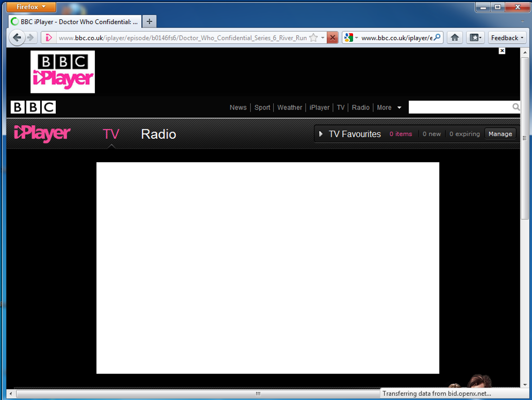532x400 pixels.
Task: Open a new tab with plus button
Action: [x=149, y=22]
